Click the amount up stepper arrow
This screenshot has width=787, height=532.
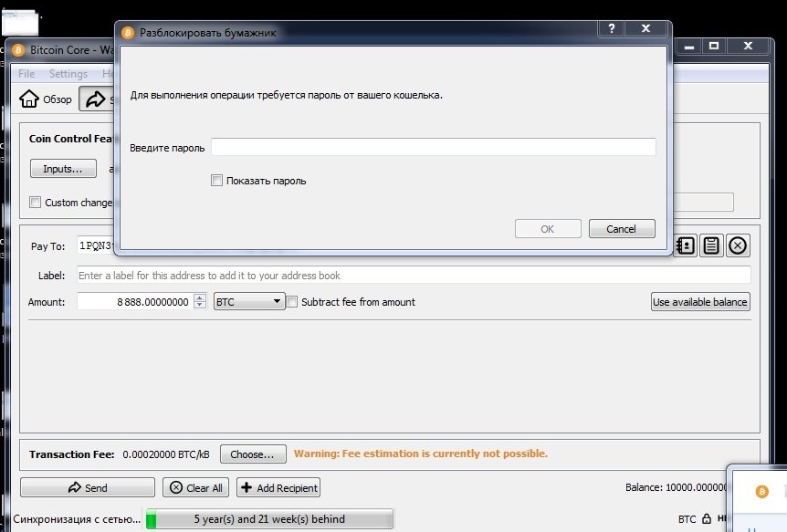(198, 297)
